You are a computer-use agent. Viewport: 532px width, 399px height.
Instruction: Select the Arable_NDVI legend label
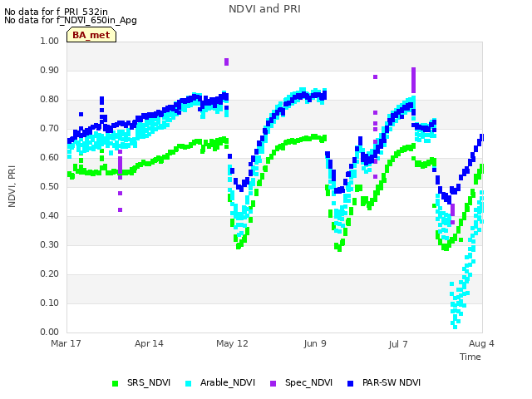tap(227, 382)
